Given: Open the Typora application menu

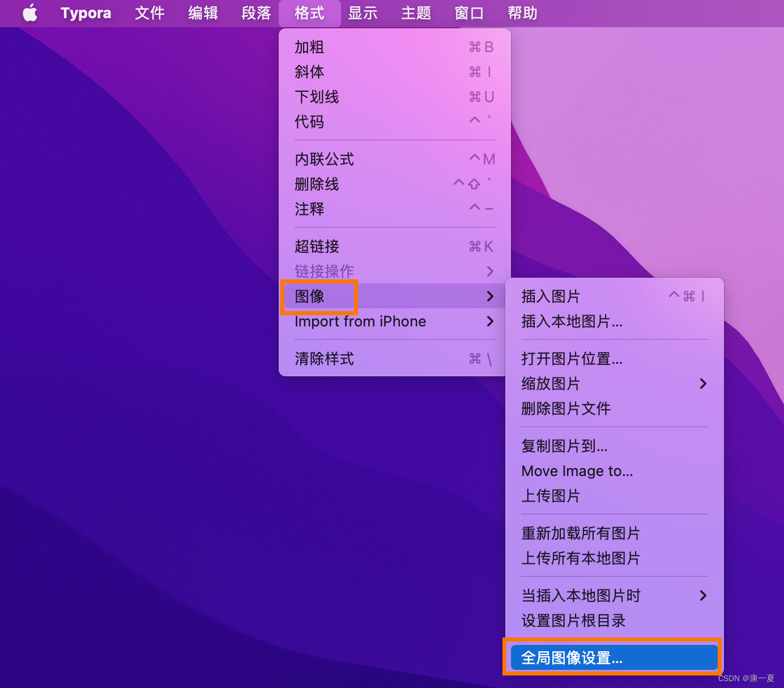Looking at the screenshot, I should point(85,13).
